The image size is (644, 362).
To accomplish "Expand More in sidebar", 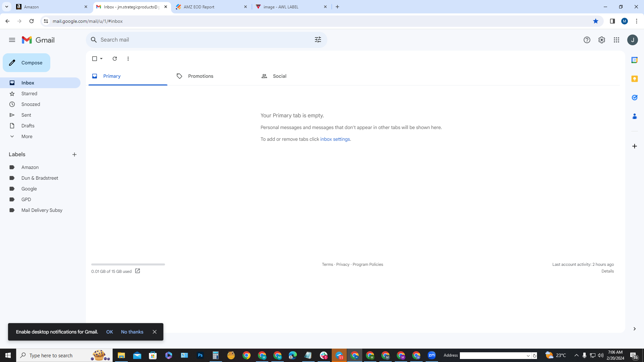I will (40, 136).
